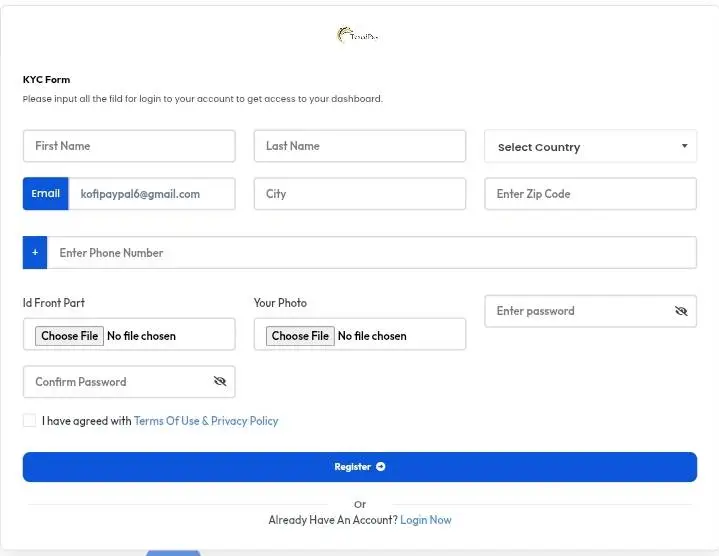Choose file for Your Photo
The width and height of the screenshot is (719, 556).
pyautogui.click(x=300, y=336)
